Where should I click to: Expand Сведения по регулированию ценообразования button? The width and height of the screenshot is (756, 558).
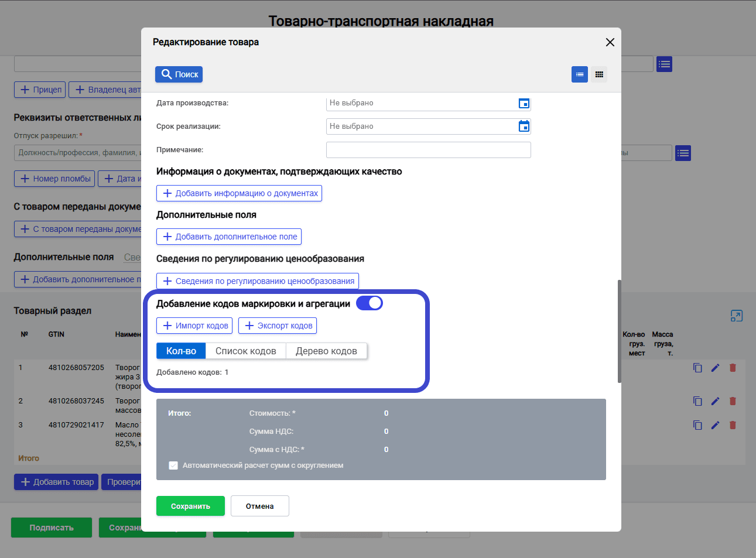258,281
